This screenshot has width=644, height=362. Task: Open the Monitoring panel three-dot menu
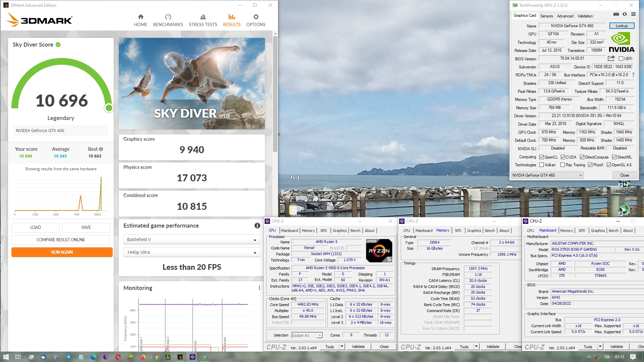[259, 288]
